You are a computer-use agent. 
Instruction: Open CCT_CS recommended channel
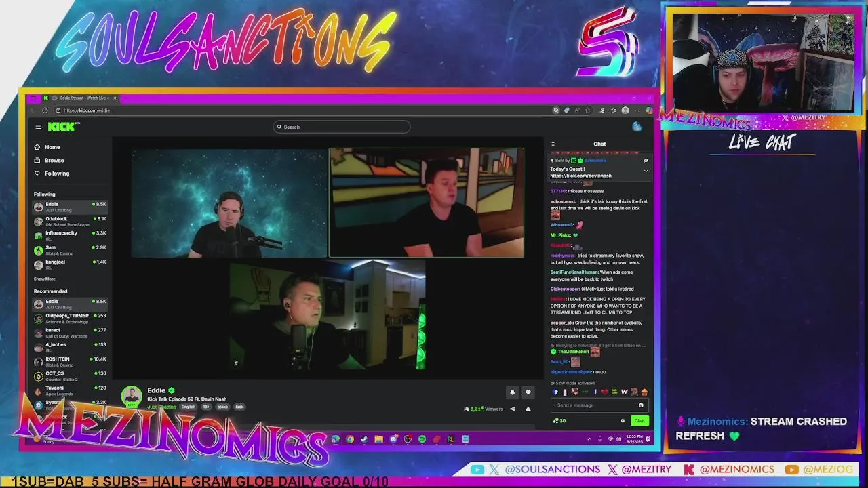coord(71,375)
